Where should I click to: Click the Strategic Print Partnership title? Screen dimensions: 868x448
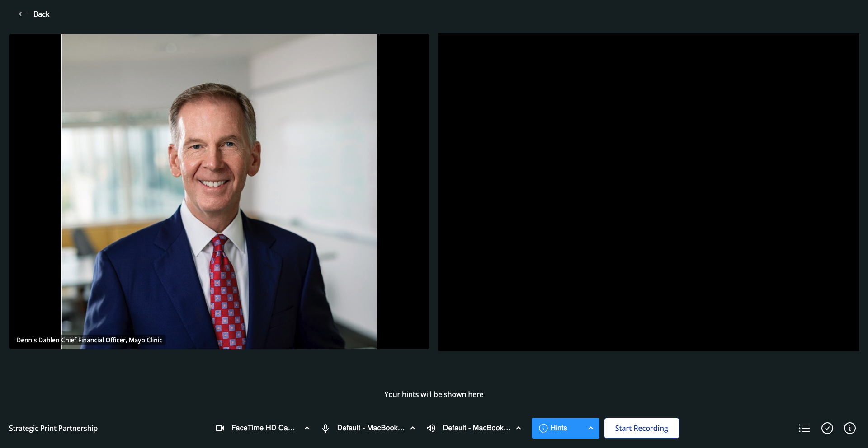point(53,428)
